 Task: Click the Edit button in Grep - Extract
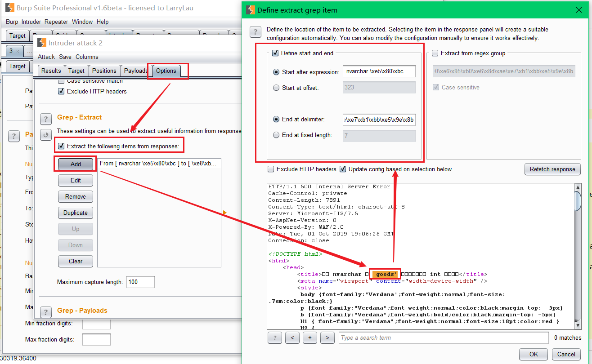[75, 180]
